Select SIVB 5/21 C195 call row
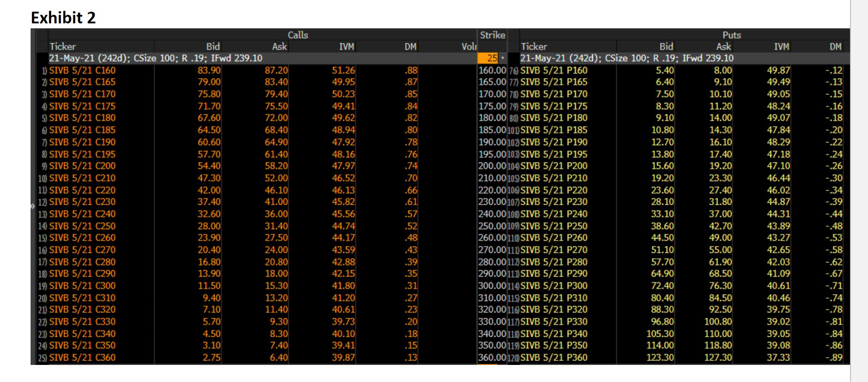Viewport: 868px width, 382px height. (x=256, y=154)
